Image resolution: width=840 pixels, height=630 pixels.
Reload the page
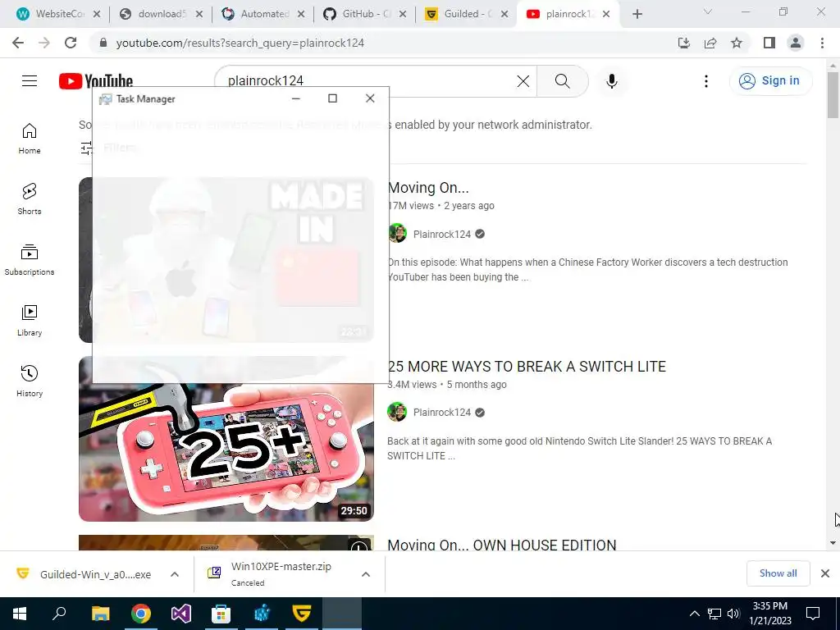pos(71,43)
